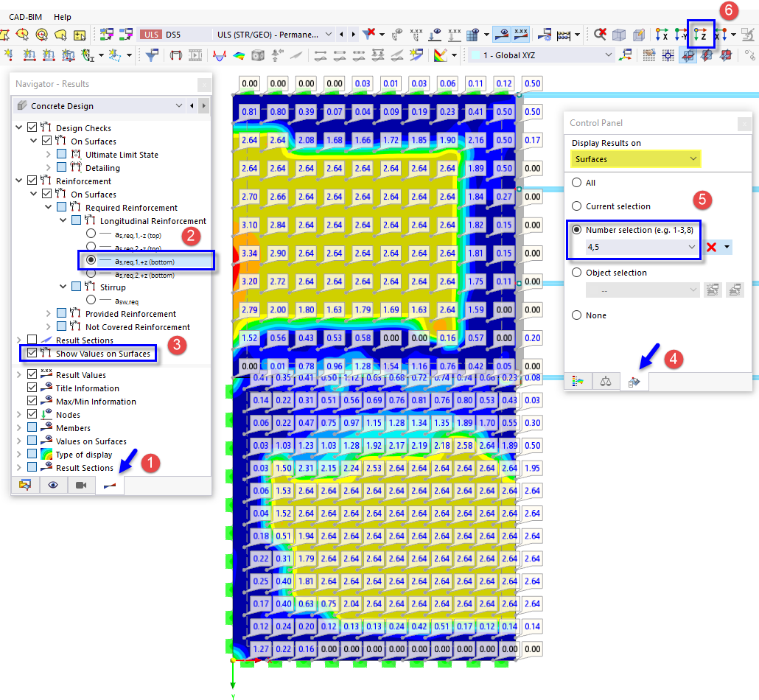
Task: Expand the Not Covered Reinforcement node
Action: 48,326
